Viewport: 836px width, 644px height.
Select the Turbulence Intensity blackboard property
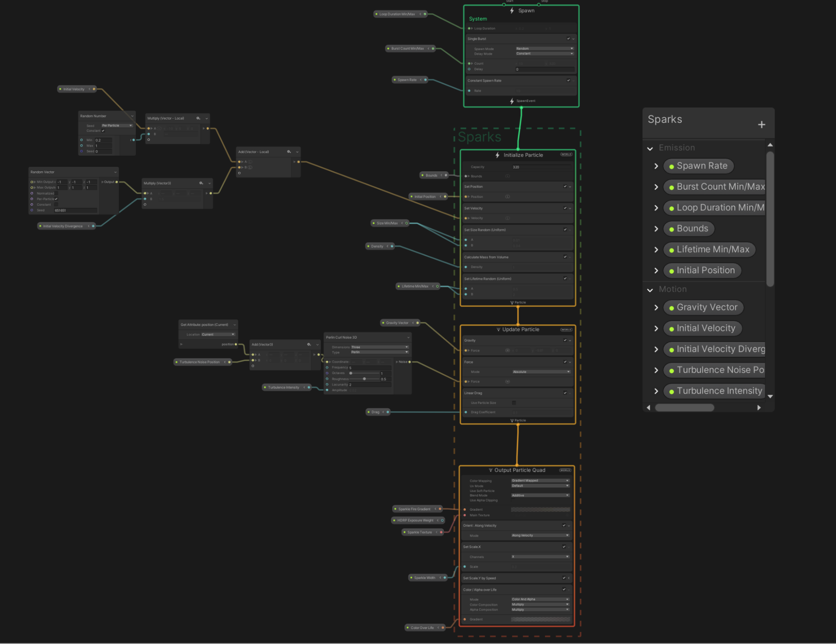pos(719,391)
